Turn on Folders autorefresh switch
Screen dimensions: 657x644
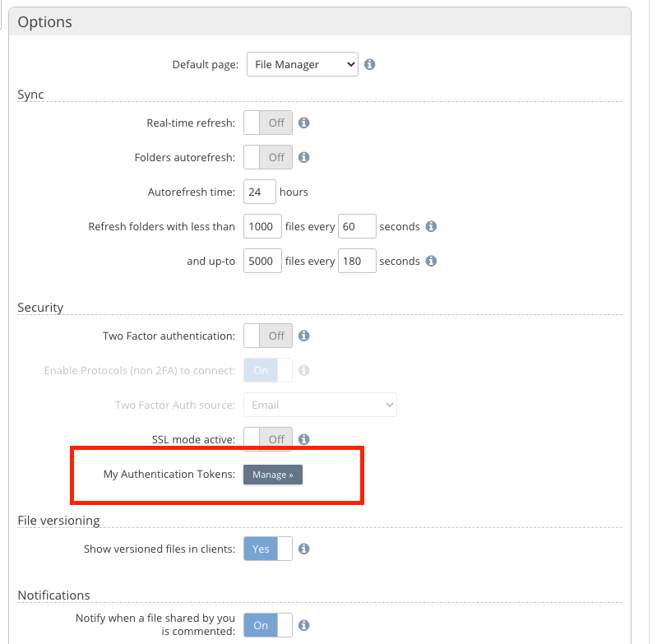point(268,157)
